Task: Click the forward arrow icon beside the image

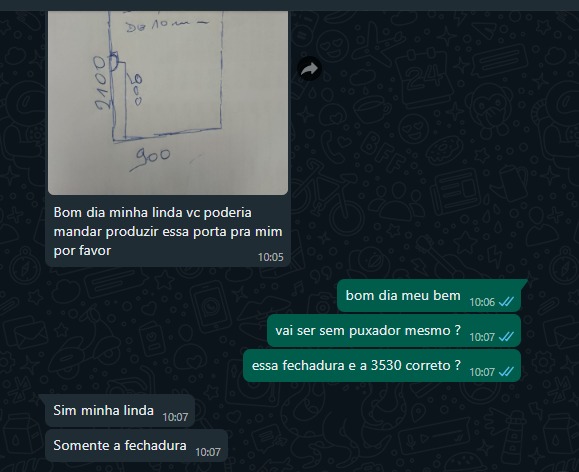Action: [x=309, y=69]
